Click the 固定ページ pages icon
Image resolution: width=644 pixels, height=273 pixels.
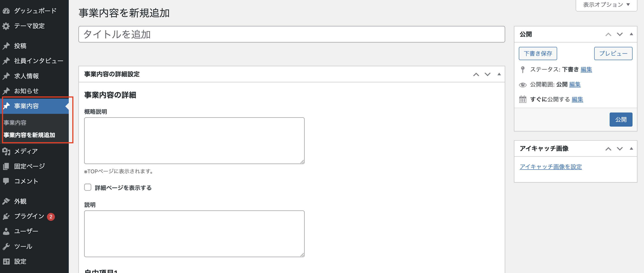coord(6,166)
